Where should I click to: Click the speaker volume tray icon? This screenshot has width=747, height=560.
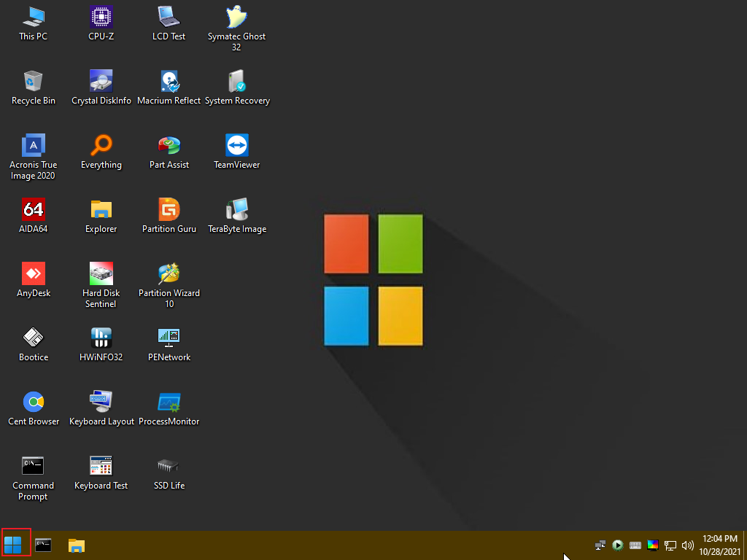688,545
